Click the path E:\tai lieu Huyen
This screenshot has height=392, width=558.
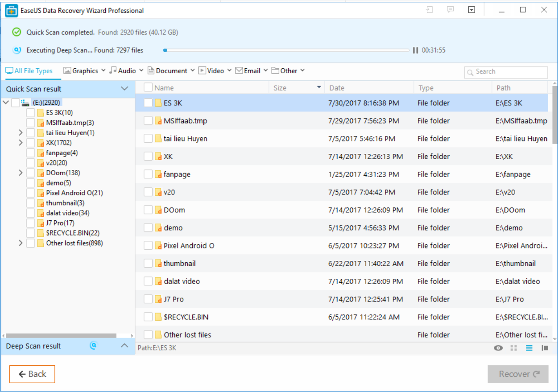521,139
